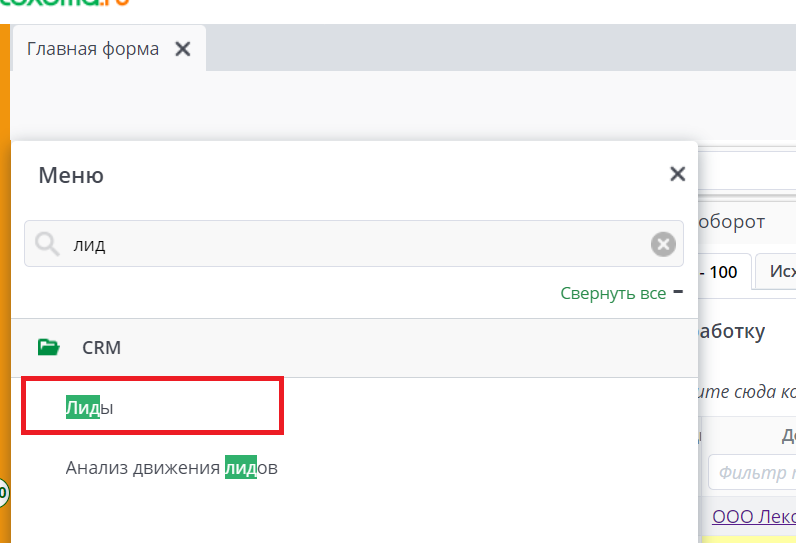This screenshot has width=796, height=543.
Task: Click the green counter badge on left edge
Action: tap(3, 491)
